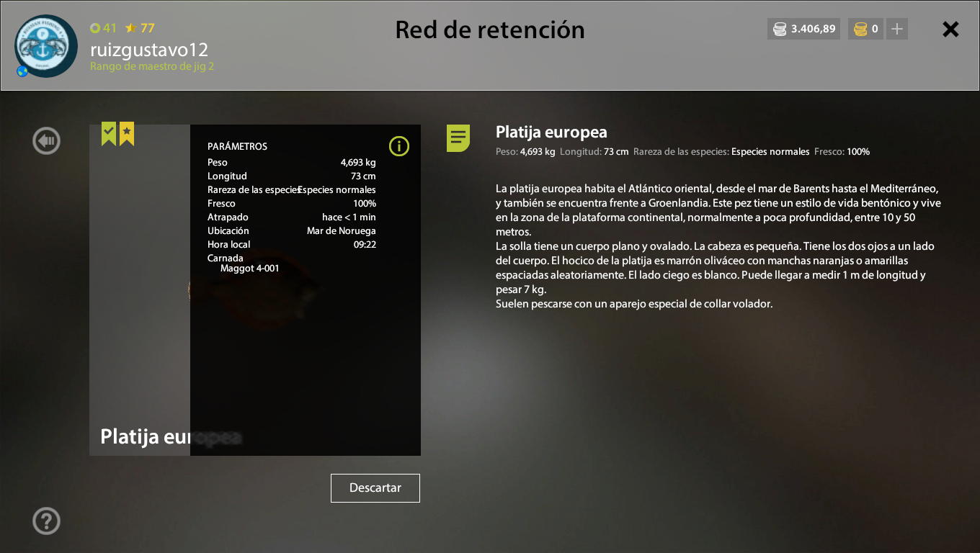Toggle the star bookmark on fish card
Viewport: 980px width, 553px height.
(127, 134)
